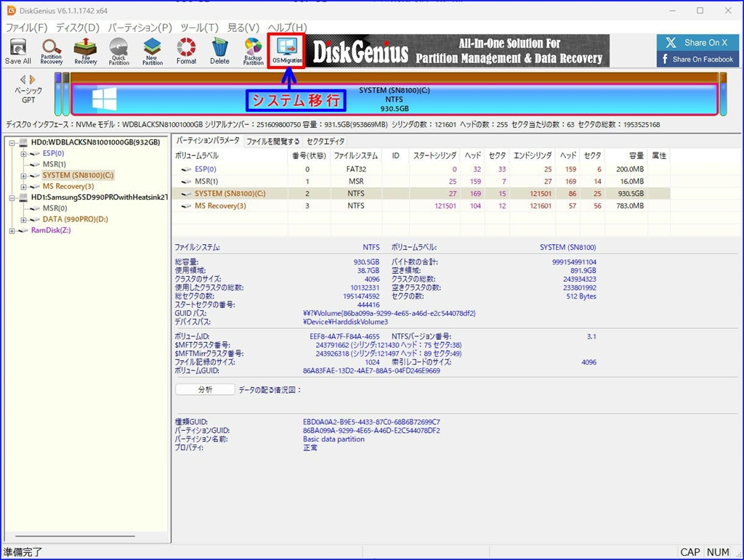Image resolution: width=744 pixels, height=560 pixels.
Task: Open Backup Partition tool
Action: click(x=253, y=51)
